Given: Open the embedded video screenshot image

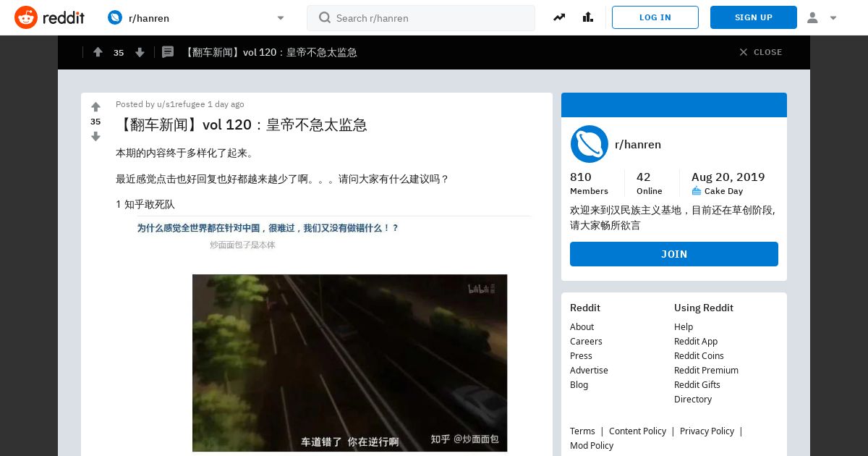Looking at the screenshot, I should [349, 363].
